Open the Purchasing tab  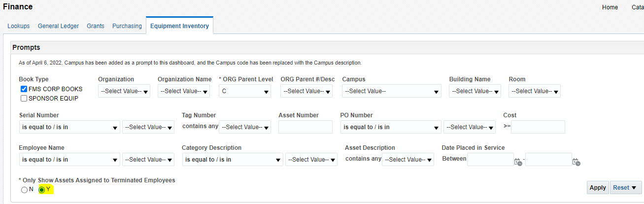click(x=127, y=26)
